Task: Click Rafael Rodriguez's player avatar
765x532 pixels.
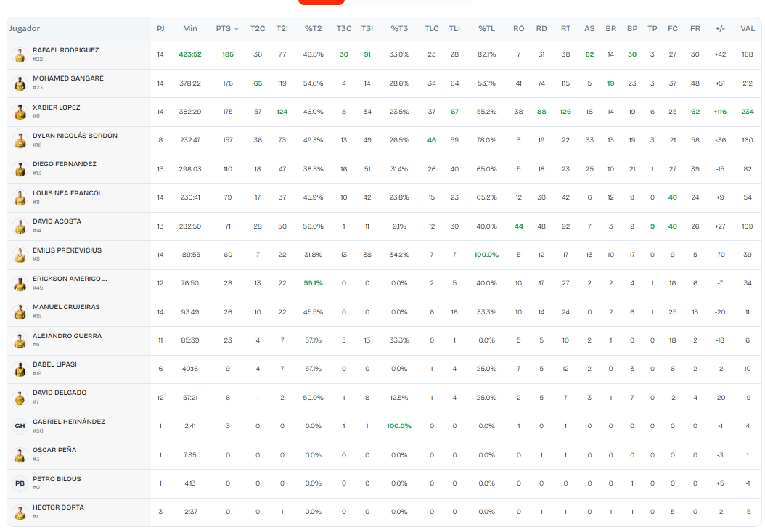Action: coord(20,55)
